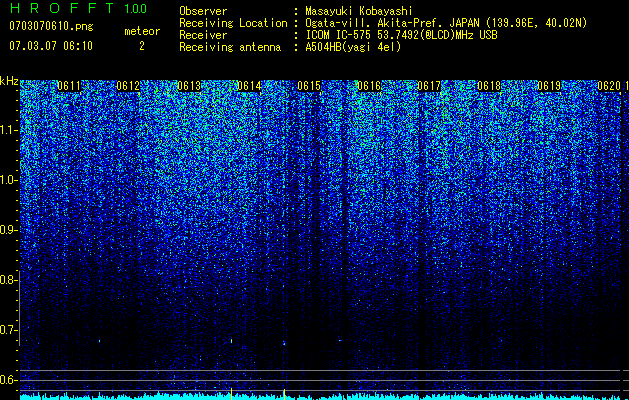
Task: Click the cyan signal level strip
Action: 320,396
